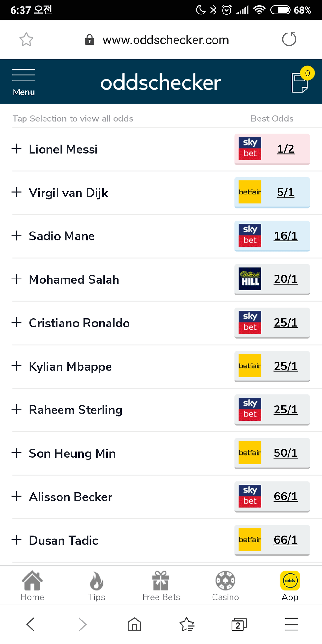Open browser tabs switcher showing 2
This screenshot has width=322, height=644.
[x=239, y=624]
